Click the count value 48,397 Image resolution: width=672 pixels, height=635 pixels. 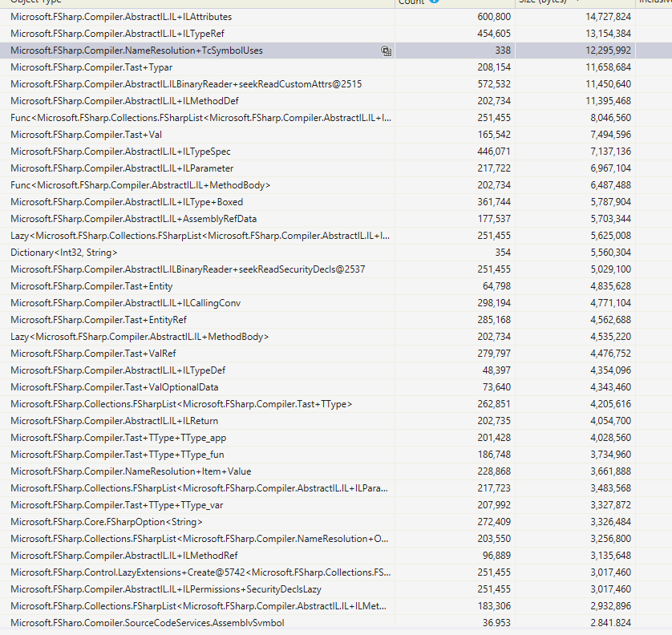pos(496,370)
